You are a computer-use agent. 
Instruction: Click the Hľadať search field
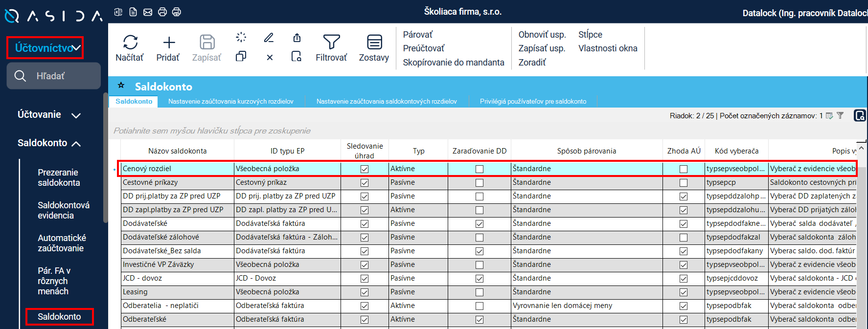click(54, 76)
